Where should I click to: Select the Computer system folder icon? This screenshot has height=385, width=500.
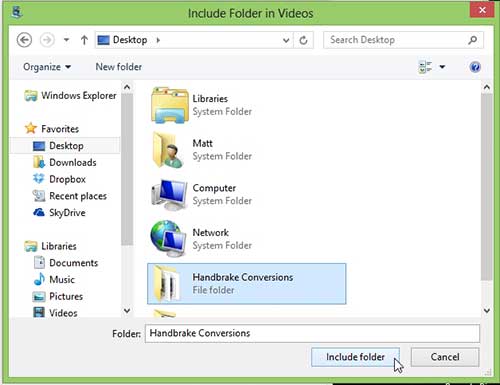[x=169, y=194]
